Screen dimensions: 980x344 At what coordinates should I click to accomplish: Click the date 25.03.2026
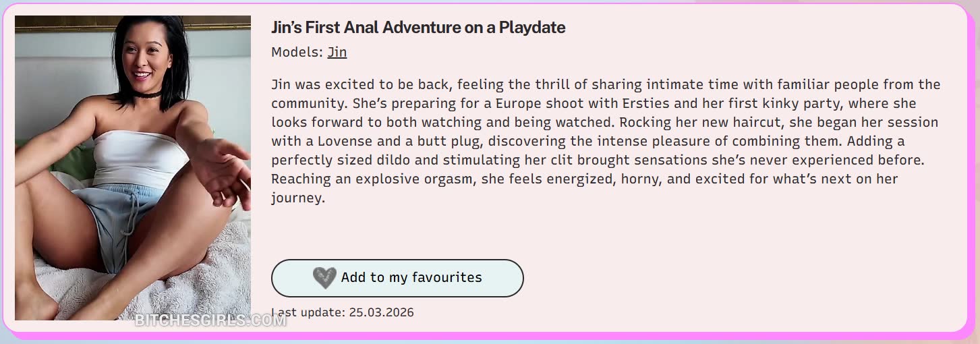[x=382, y=312]
